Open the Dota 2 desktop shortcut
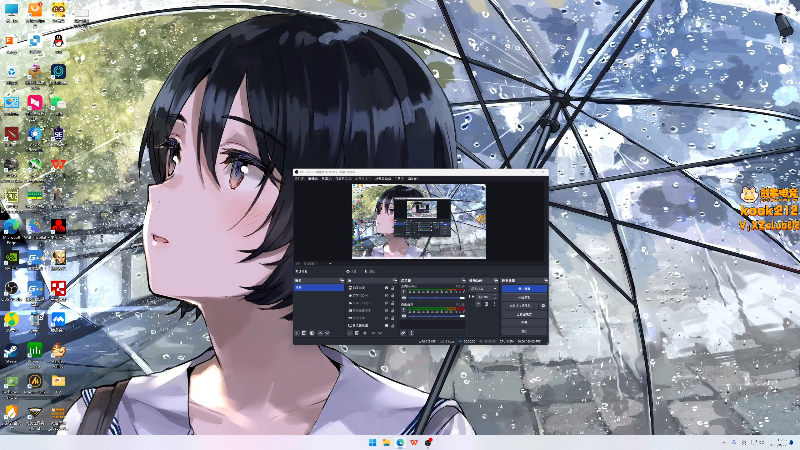 click(x=11, y=135)
